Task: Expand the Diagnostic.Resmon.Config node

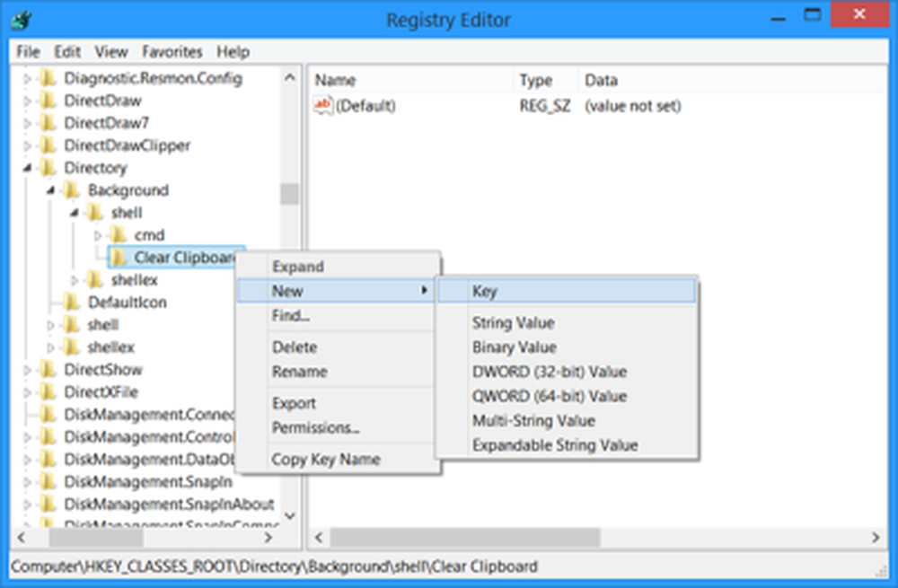Action: click(28, 79)
